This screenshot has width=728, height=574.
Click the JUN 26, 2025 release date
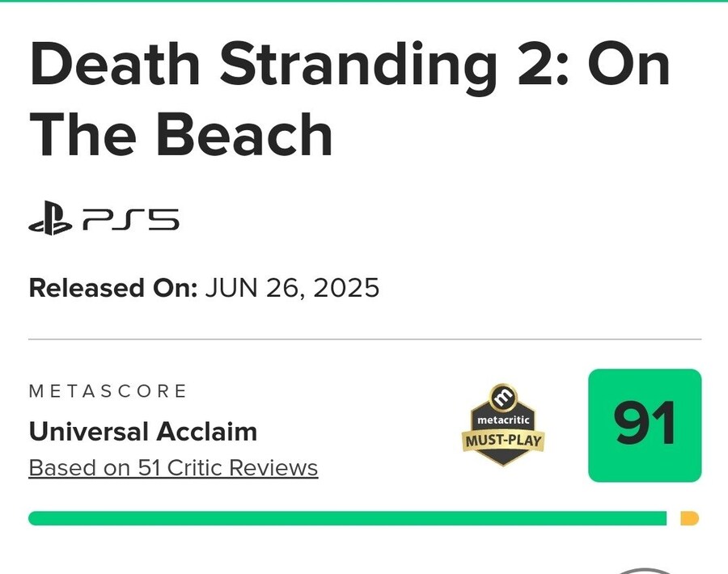click(292, 288)
